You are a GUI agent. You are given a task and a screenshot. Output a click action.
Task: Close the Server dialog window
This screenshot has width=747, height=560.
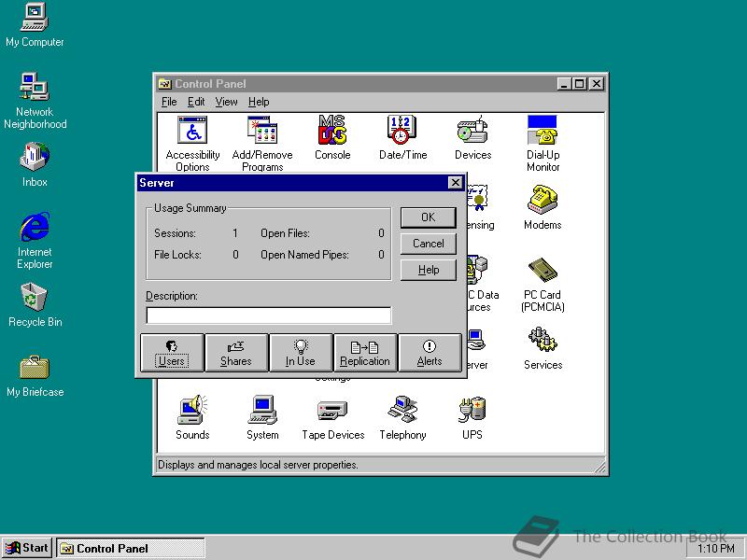[x=456, y=182]
